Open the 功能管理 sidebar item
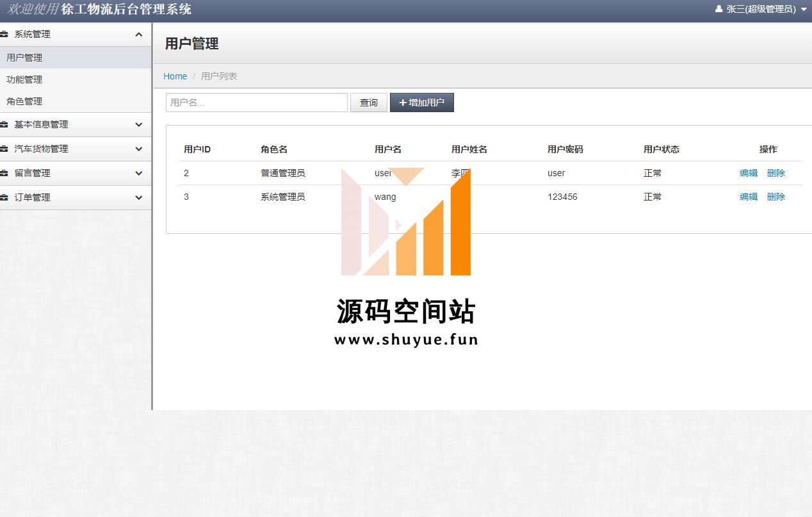 click(76, 79)
